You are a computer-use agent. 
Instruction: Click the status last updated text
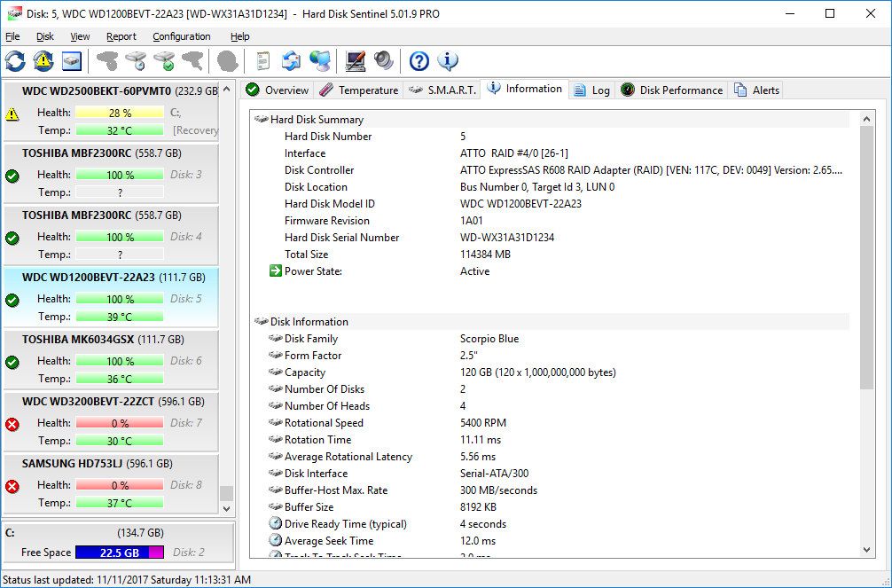[x=126, y=580]
